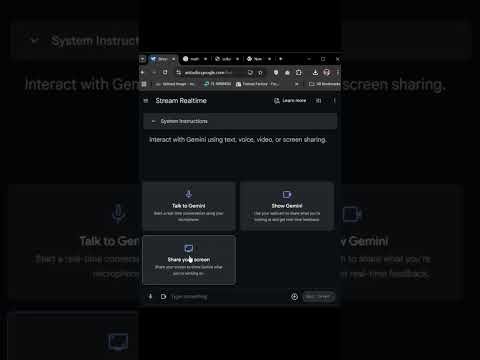Image resolution: width=480 pixels, height=360 pixels.
Task: Go forward to the next page
Action: tap(154, 72)
